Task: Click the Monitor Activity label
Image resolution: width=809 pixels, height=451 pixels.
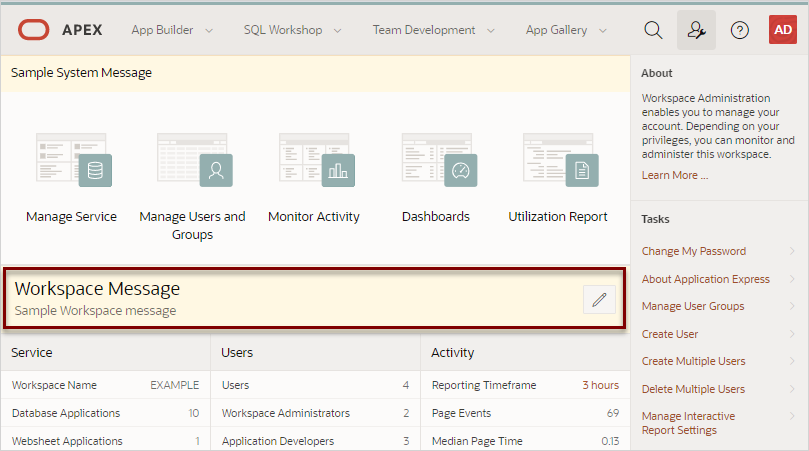Action: coord(314,217)
